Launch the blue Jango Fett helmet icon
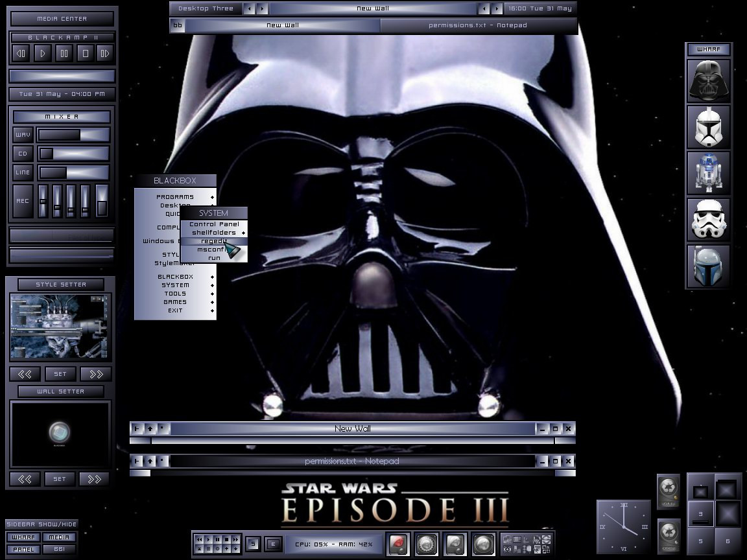The width and height of the screenshot is (747, 560). point(708,266)
